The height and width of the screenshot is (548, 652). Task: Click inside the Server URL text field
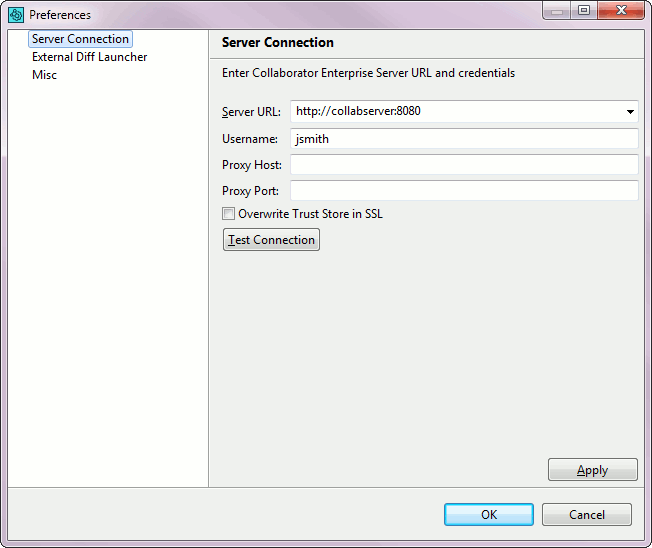456,112
